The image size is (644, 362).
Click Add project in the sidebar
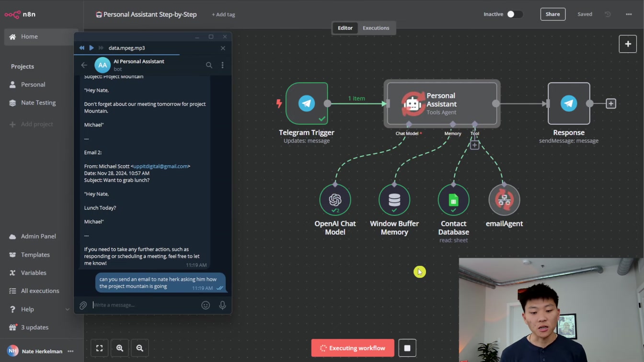click(37, 124)
